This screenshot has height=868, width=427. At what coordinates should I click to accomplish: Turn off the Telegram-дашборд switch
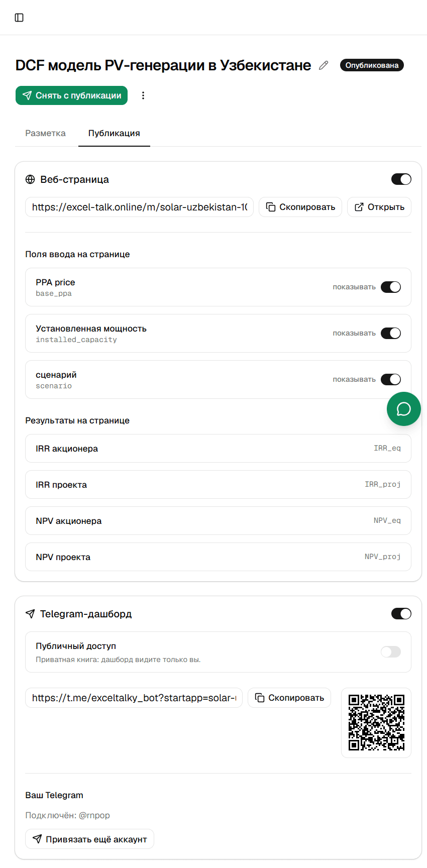click(401, 614)
